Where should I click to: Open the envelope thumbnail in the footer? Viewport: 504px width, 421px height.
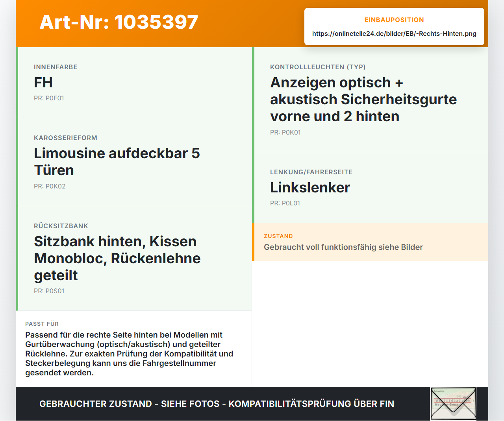click(453, 404)
